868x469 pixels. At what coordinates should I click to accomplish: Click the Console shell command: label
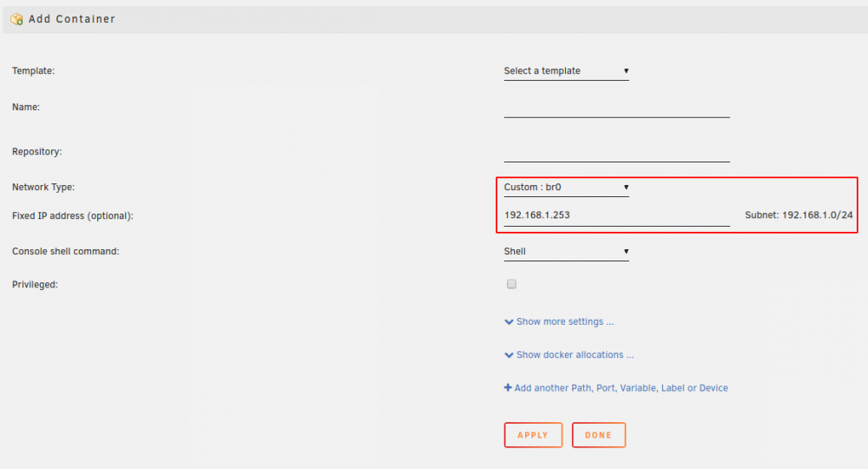tap(65, 251)
